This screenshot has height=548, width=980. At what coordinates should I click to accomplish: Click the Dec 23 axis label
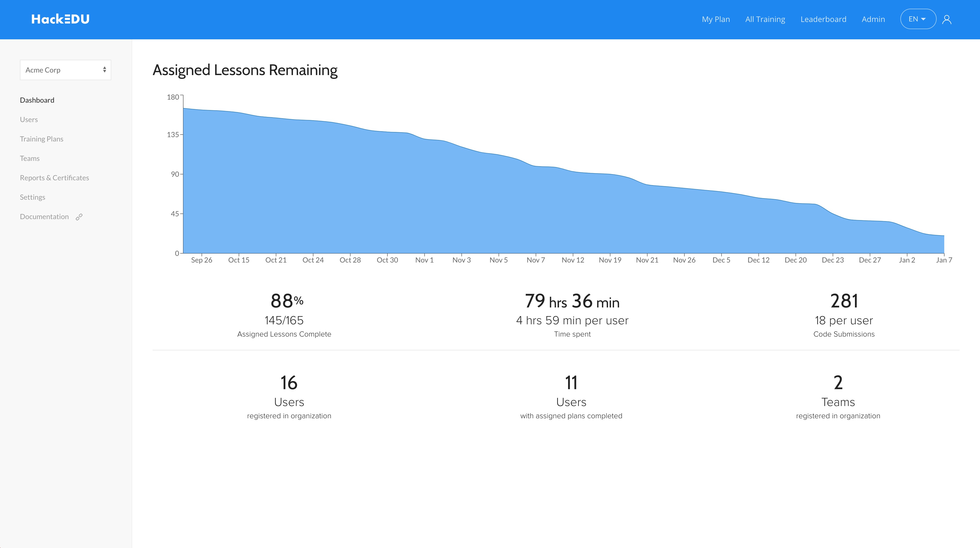(x=833, y=260)
